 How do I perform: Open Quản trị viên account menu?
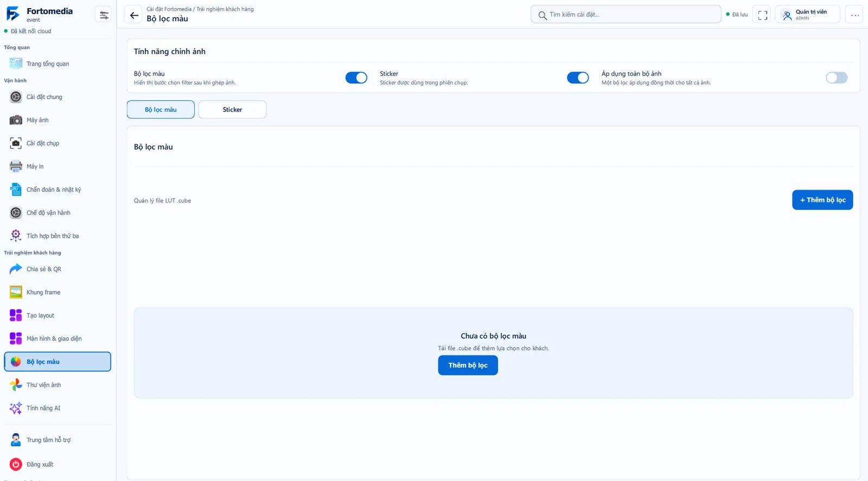[x=807, y=15]
